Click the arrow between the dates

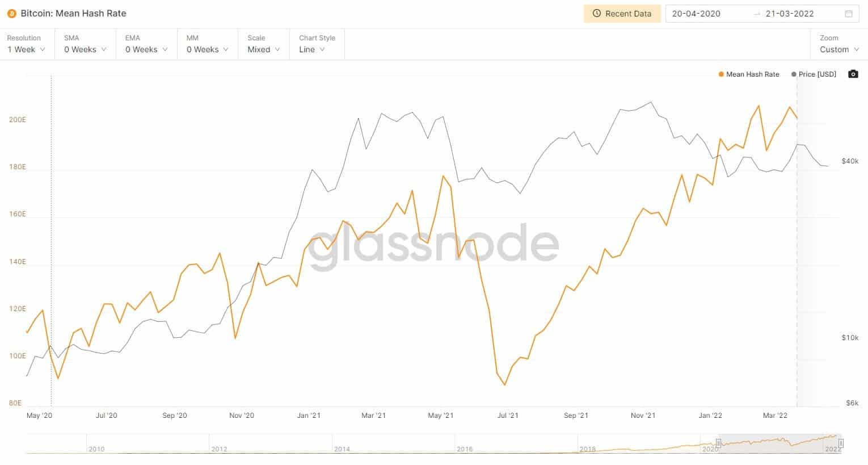pos(756,14)
